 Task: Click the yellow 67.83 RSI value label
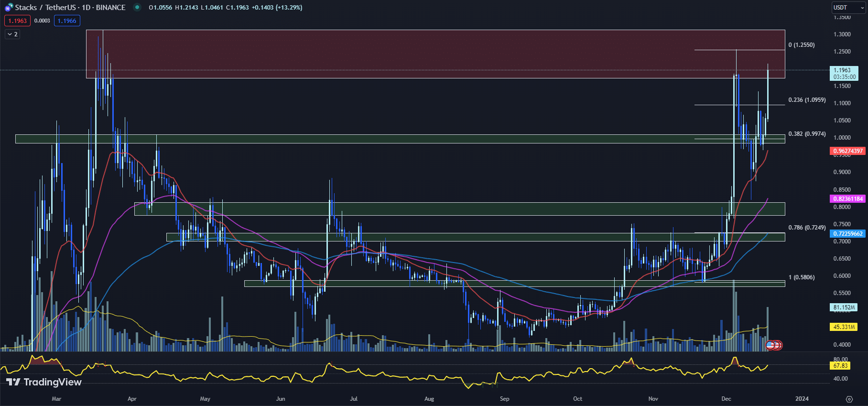(x=840, y=366)
